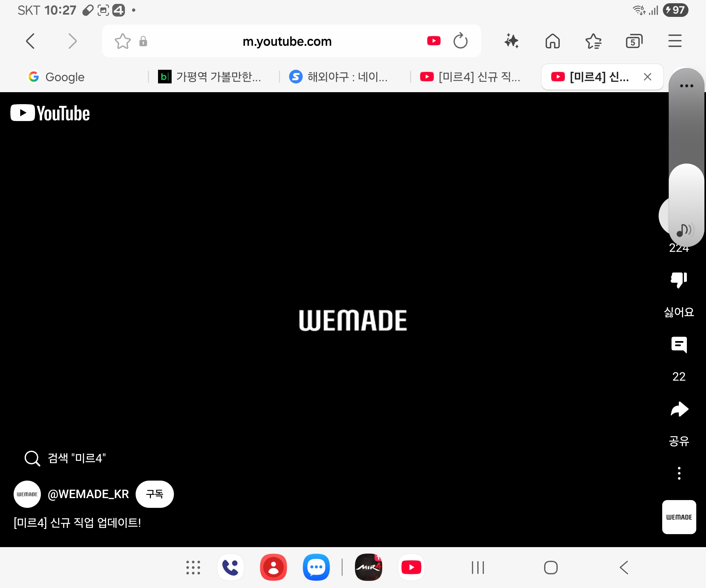Open the @WEMADE_KR channel link
Viewport: 706px width, 588px height.
point(88,494)
